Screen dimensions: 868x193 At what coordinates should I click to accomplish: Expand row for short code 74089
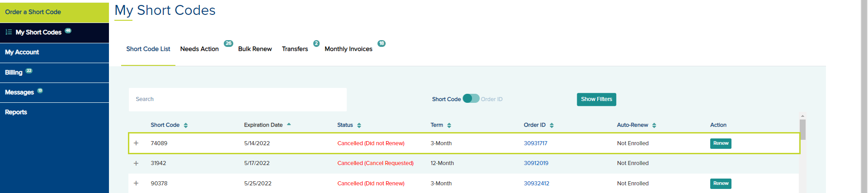pos(136,143)
